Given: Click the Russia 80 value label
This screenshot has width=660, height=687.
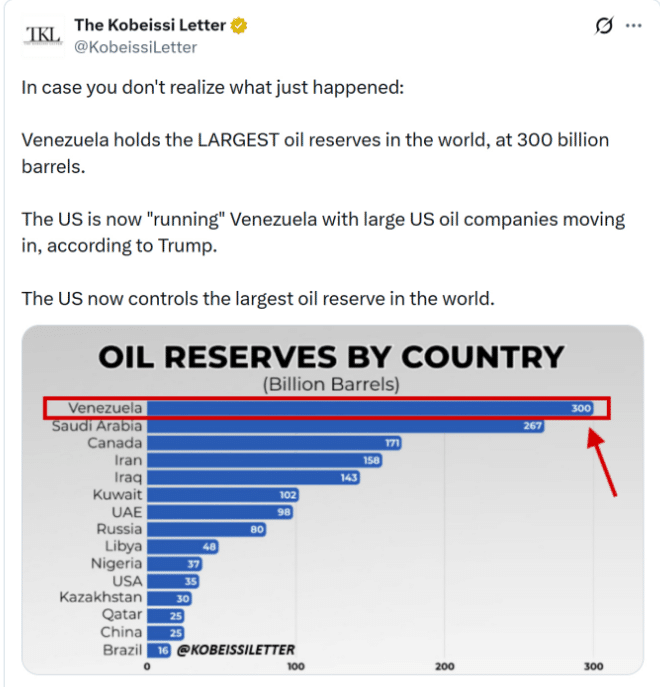Looking at the screenshot, I should (255, 529).
